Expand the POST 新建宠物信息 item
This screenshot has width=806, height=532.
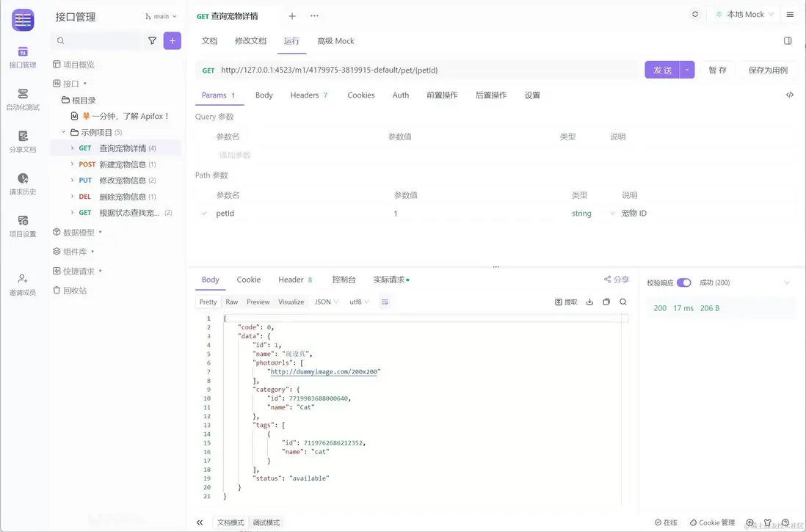(73, 164)
